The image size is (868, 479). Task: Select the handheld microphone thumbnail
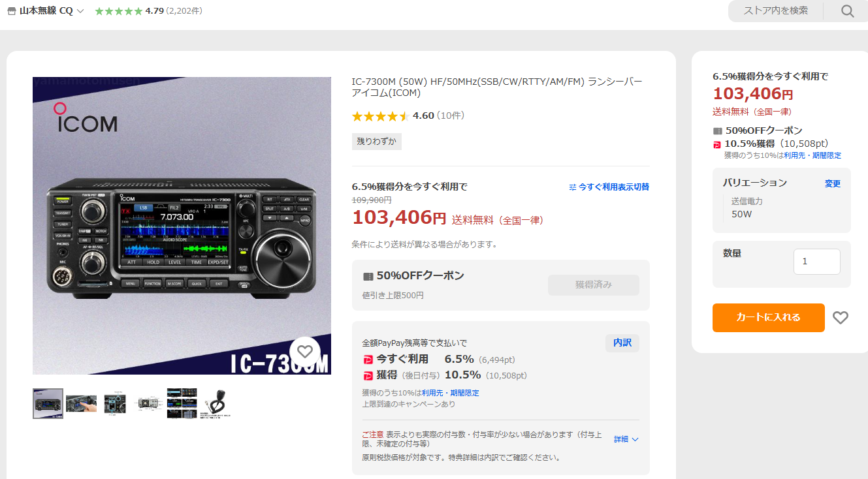pyautogui.click(x=216, y=404)
